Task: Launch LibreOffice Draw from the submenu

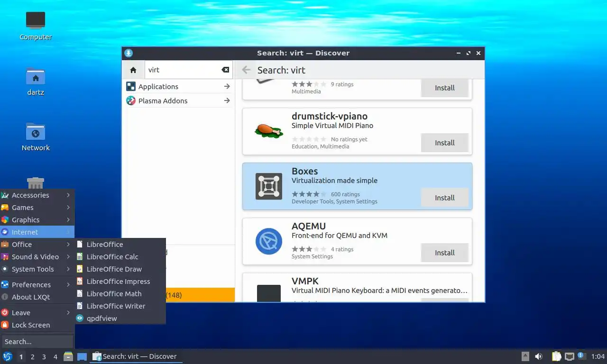Action: pos(120,269)
